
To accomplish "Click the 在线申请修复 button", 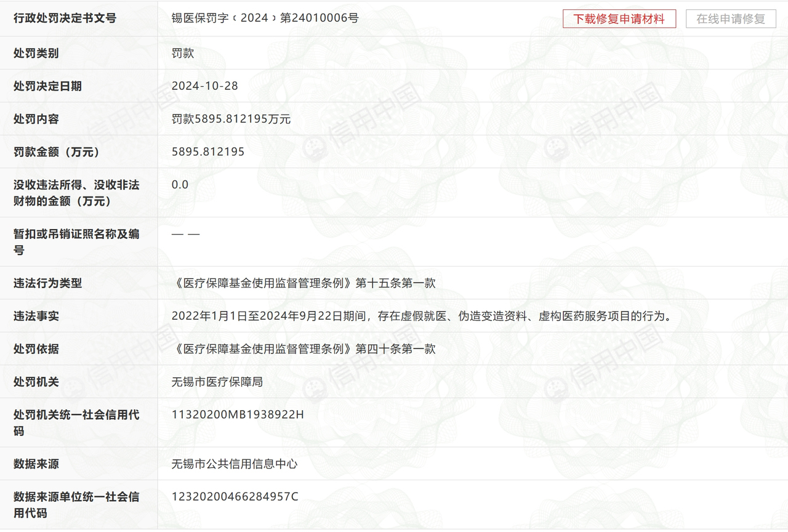I will click(731, 18).
